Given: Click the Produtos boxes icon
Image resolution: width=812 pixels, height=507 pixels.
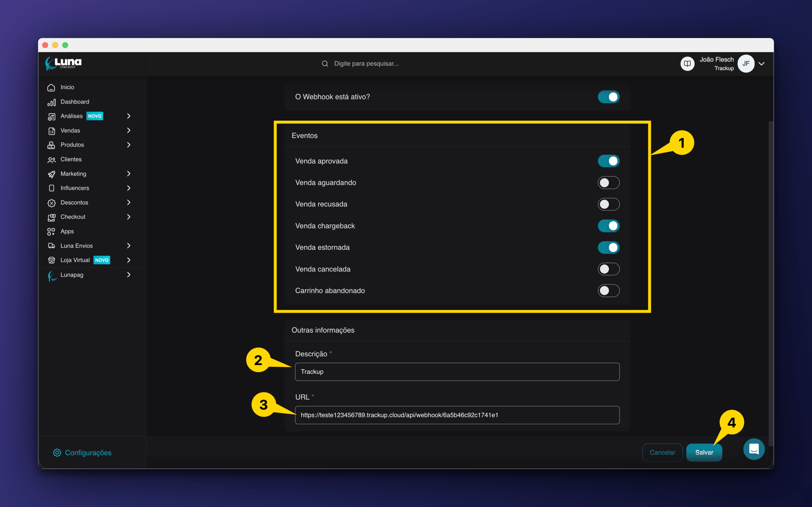Looking at the screenshot, I should [x=51, y=145].
